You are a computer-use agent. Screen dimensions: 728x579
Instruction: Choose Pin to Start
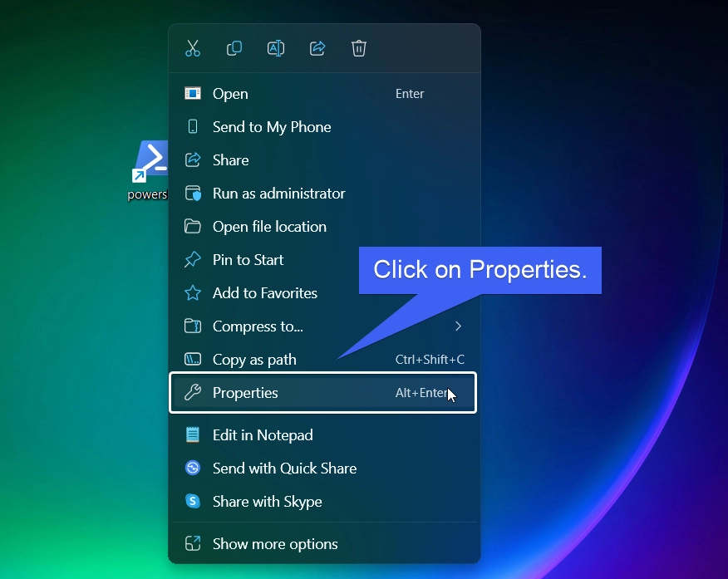click(x=324, y=260)
